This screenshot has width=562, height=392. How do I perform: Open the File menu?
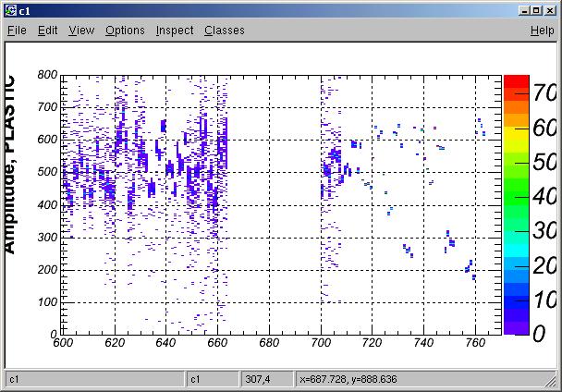pos(17,31)
